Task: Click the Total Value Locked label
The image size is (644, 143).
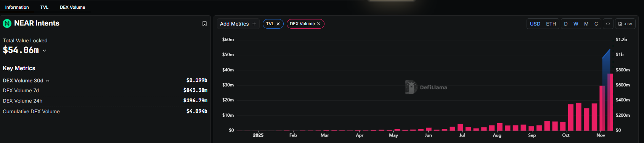Action: (25, 41)
